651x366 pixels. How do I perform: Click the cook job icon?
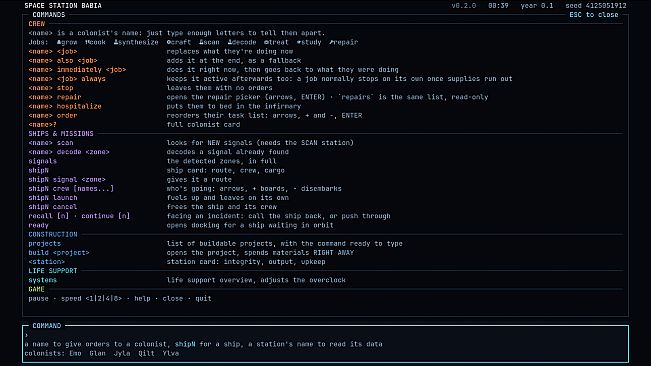87,42
